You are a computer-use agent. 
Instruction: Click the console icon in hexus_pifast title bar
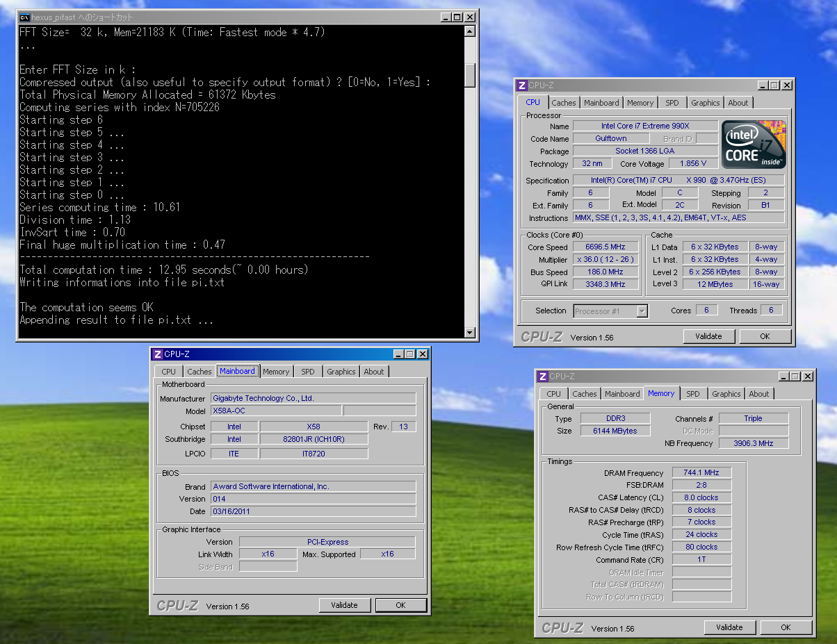tap(24, 17)
